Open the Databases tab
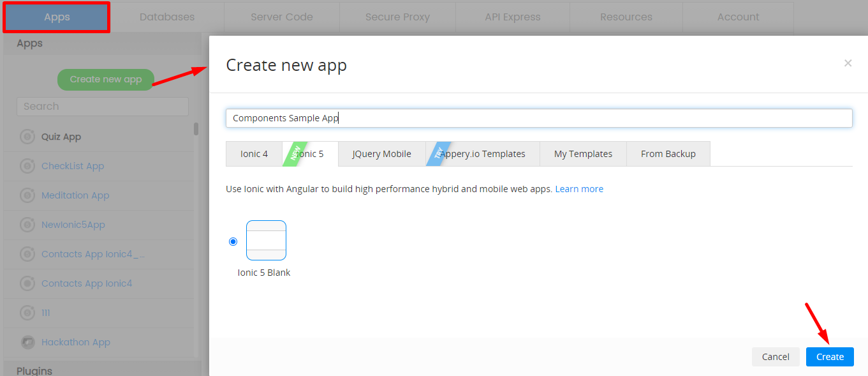The height and width of the screenshot is (376, 868). pyautogui.click(x=167, y=17)
